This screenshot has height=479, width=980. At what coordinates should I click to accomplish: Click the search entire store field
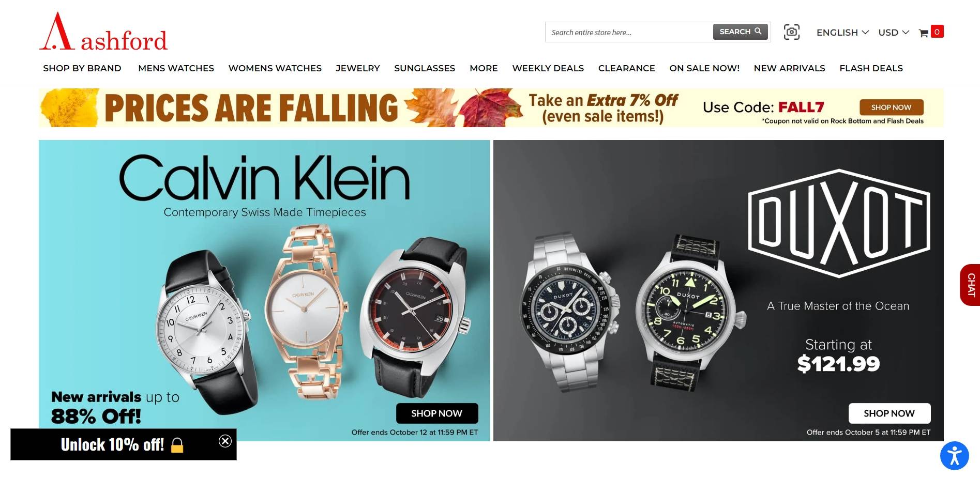pos(629,32)
